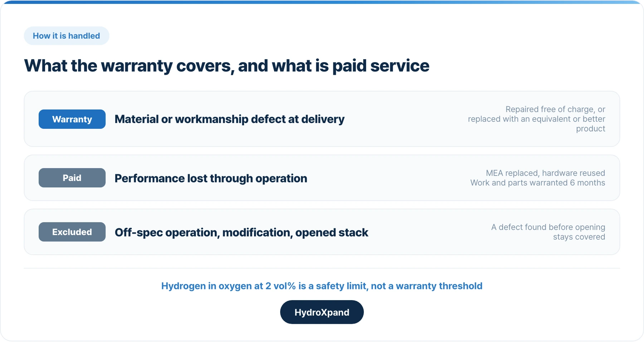Click the "How it is handled" pill label
644x342 pixels.
click(x=67, y=36)
